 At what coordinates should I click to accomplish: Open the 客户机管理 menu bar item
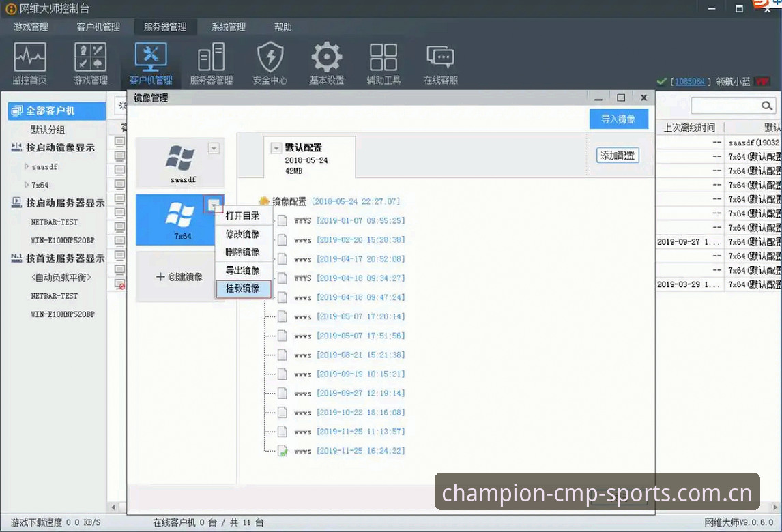coord(98,27)
